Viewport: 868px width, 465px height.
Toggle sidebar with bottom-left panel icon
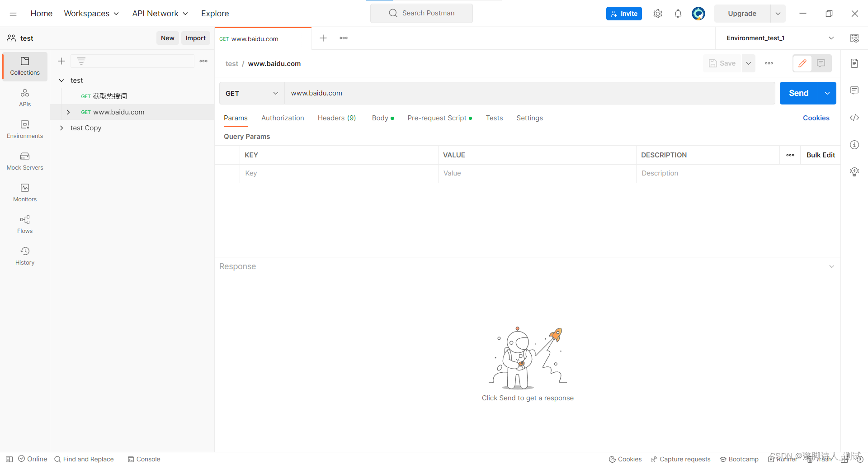tap(9, 459)
